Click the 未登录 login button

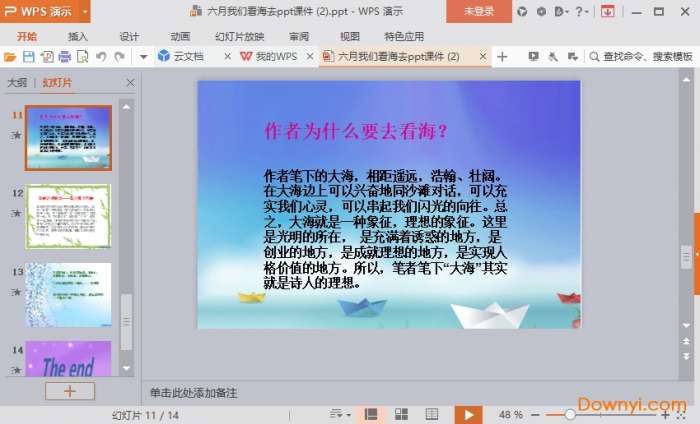coord(479,11)
